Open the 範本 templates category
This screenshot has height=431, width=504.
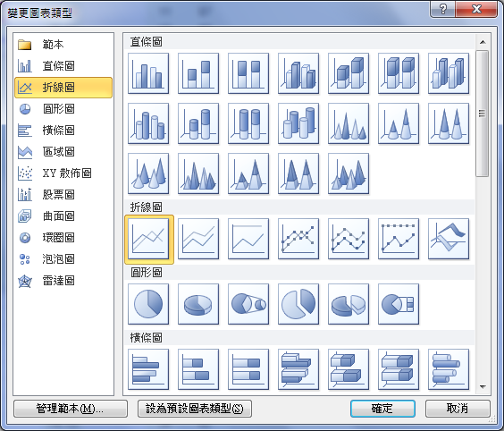(x=63, y=45)
